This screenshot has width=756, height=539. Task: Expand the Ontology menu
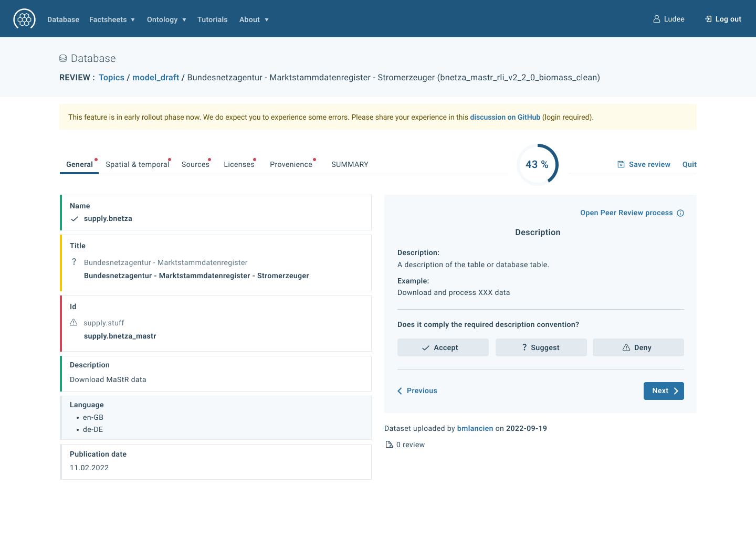(166, 19)
